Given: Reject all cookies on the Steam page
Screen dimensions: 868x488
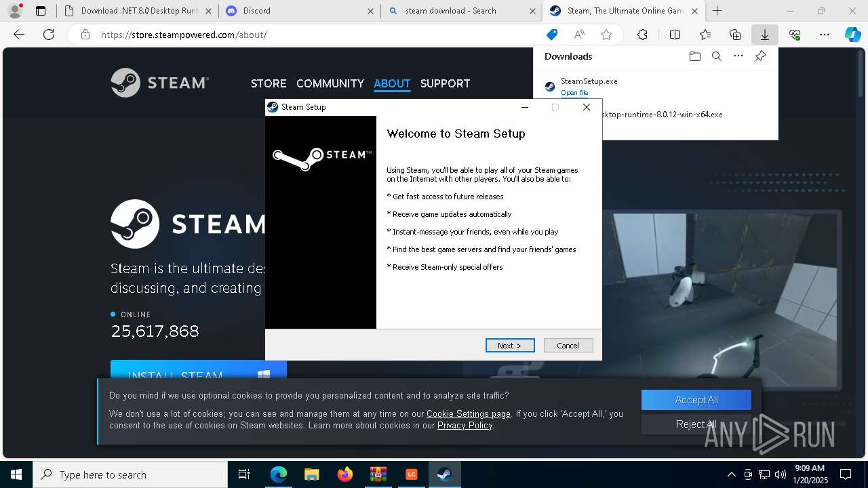Looking at the screenshot, I should pyautogui.click(x=696, y=424).
